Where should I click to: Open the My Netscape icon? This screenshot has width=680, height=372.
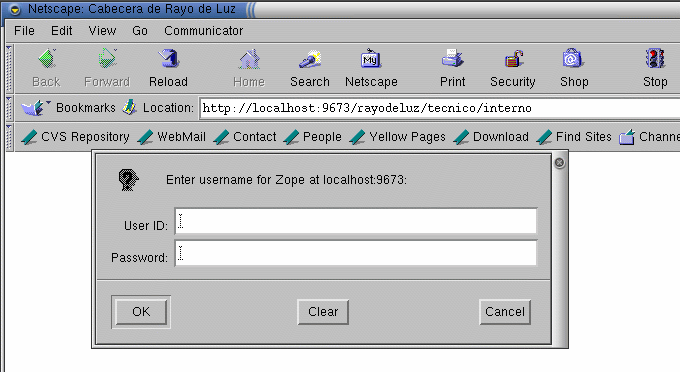(x=371, y=59)
